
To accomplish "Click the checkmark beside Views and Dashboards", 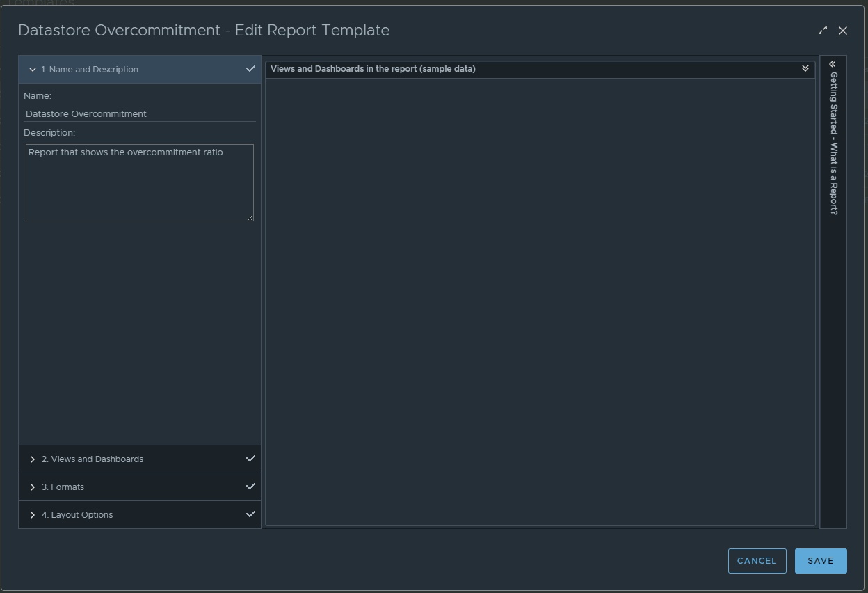I will 250,459.
